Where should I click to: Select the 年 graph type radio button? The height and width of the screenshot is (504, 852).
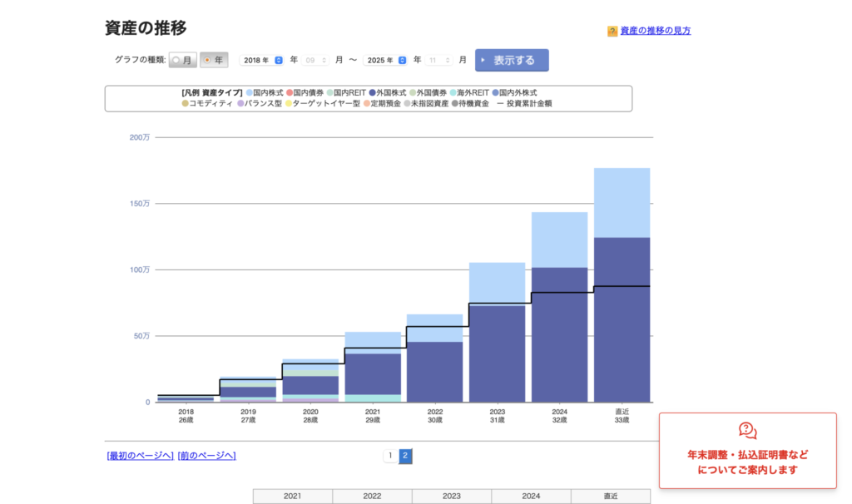208,61
